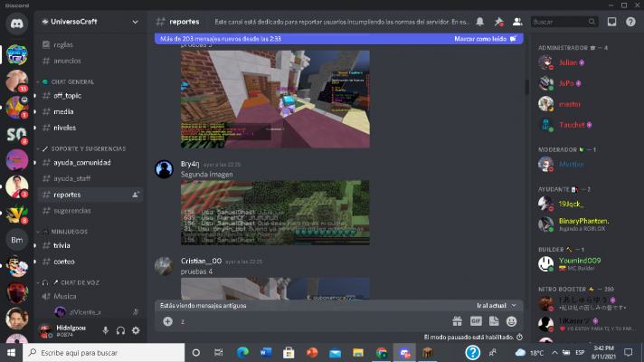Screen dimensions: 644x362
Task: Open File Explorer from taskbar
Action: (358, 353)
